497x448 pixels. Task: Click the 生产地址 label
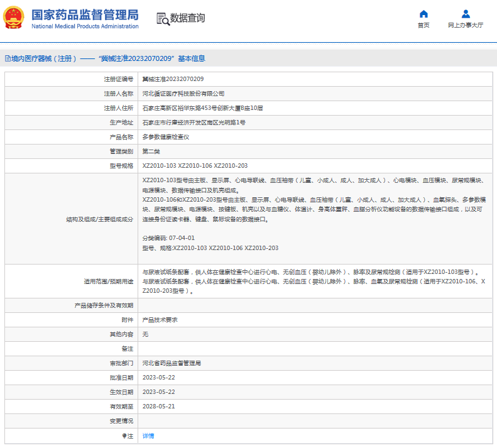click(121, 123)
